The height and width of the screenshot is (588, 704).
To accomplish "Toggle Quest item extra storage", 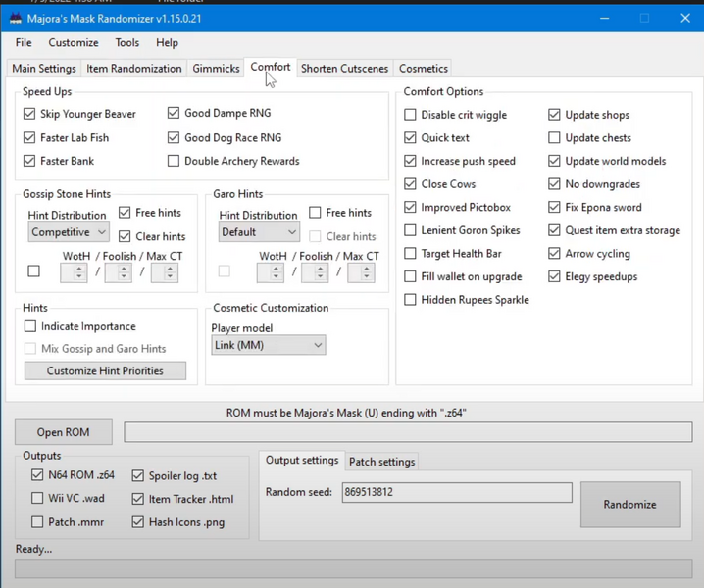I will 554,230.
